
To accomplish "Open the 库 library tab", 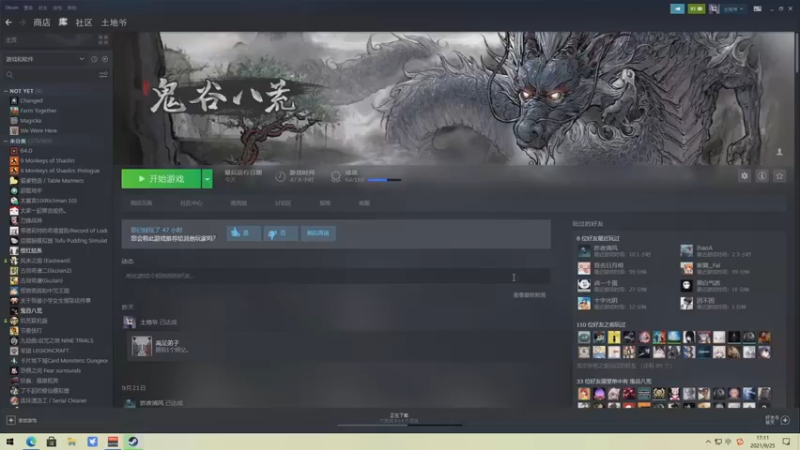I will (x=63, y=22).
